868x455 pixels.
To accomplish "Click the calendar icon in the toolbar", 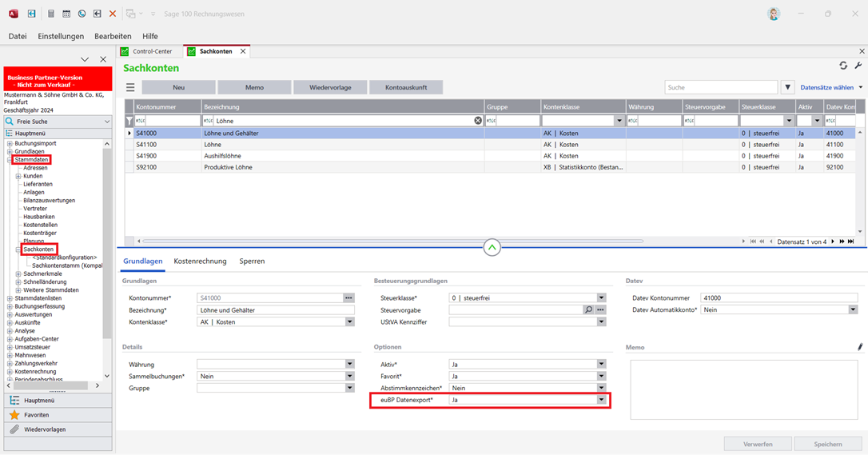I will (66, 14).
